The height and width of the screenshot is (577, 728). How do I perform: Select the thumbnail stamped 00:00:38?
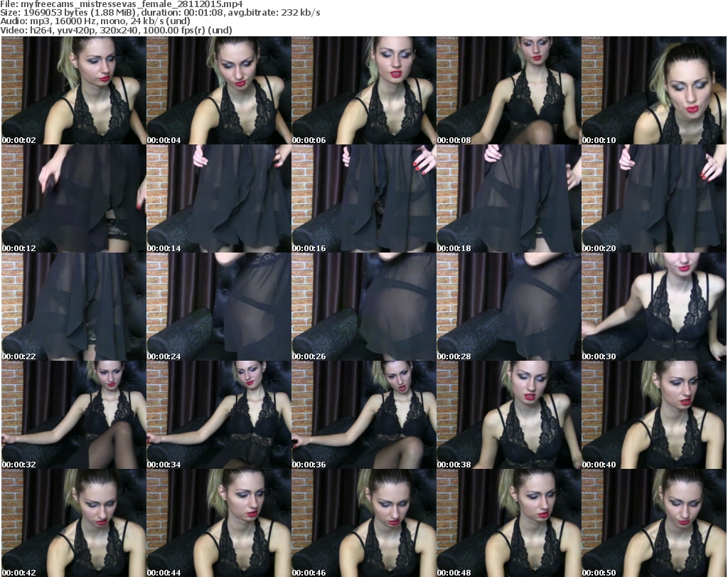click(x=509, y=415)
